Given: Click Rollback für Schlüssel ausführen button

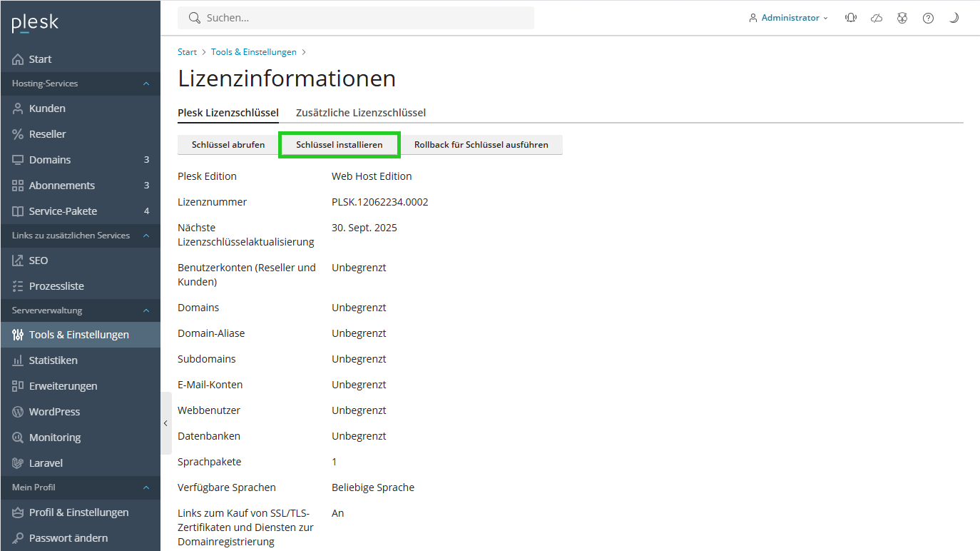Looking at the screenshot, I should [481, 145].
